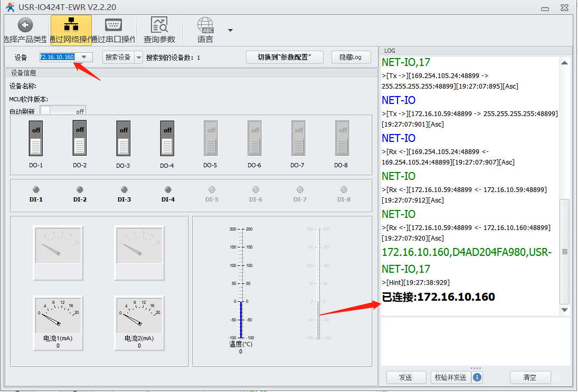Click the 发送 send button

coord(406,377)
